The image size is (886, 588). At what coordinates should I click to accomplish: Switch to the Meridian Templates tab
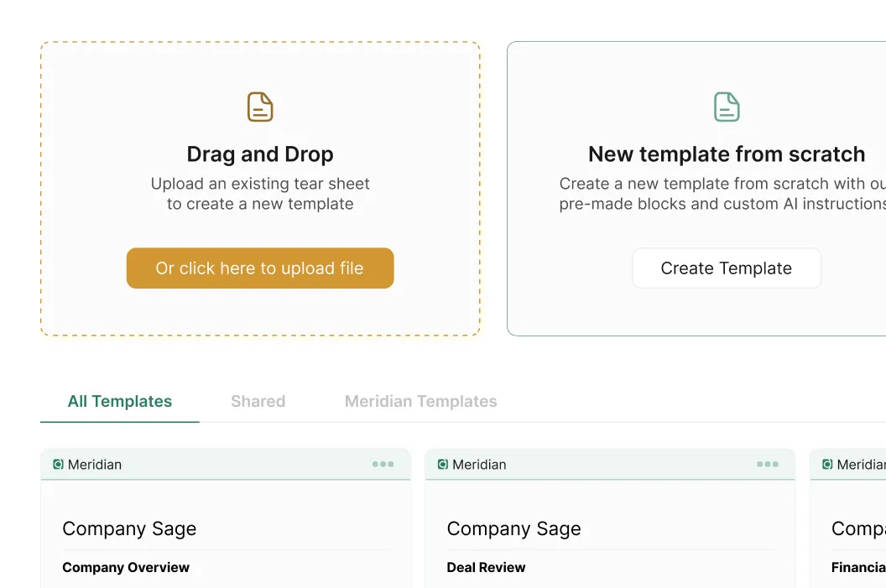click(x=420, y=401)
